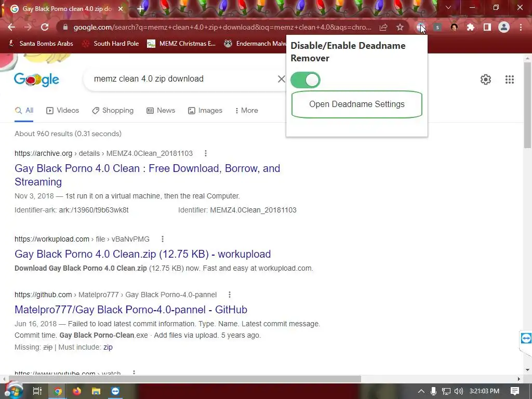Close the Gay Black Porno clean 4.0 tab
The width and height of the screenshot is (532, 399).
click(x=121, y=9)
